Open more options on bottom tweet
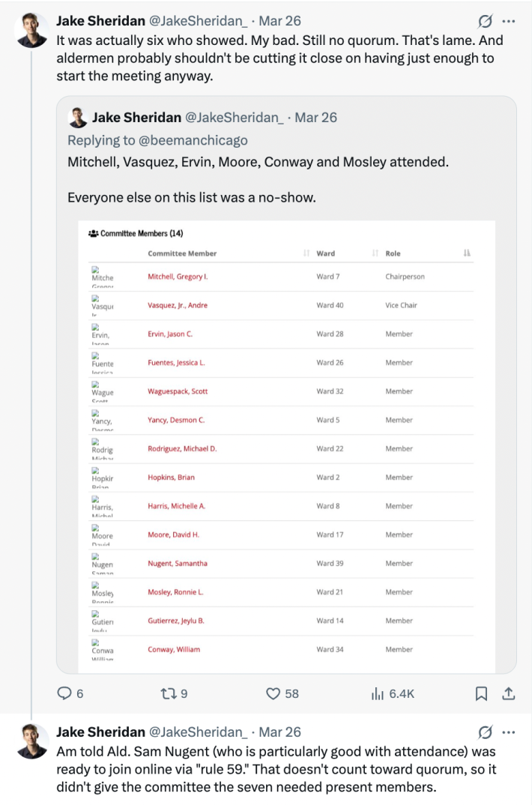532x805 pixels. pyautogui.click(x=509, y=732)
